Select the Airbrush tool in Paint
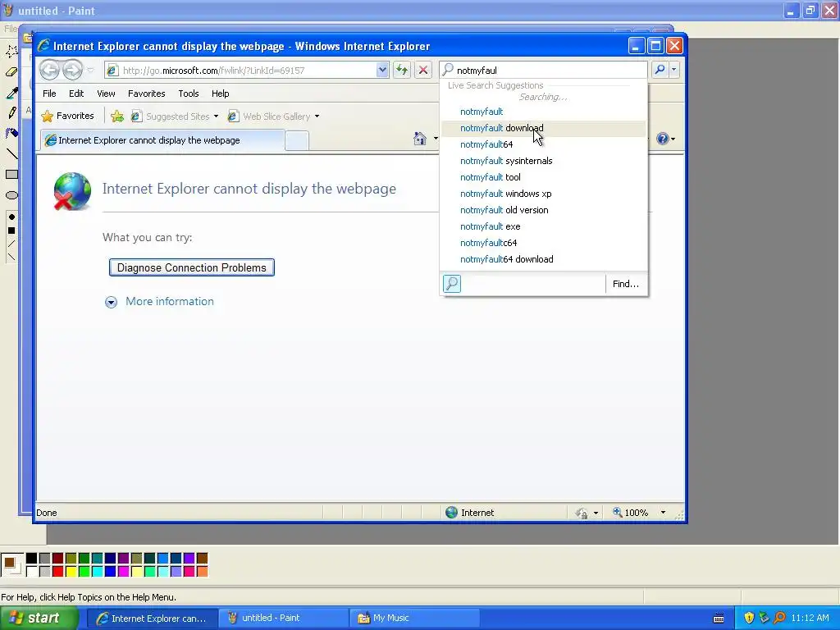Image resolution: width=840 pixels, height=630 pixels. [11, 133]
